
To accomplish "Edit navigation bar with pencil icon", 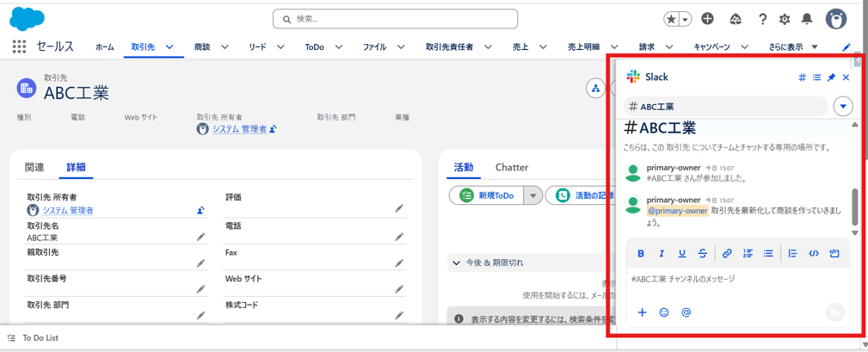I will [x=846, y=47].
